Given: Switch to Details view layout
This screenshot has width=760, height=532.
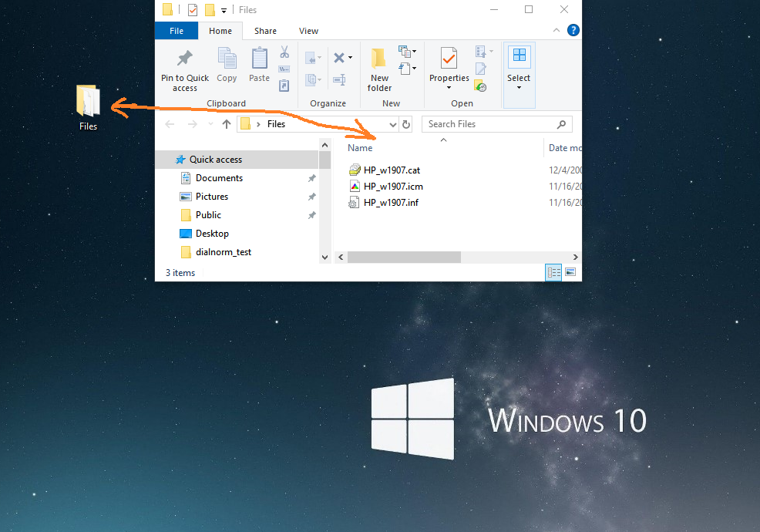Looking at the screenshot, I should pos(553,272).
